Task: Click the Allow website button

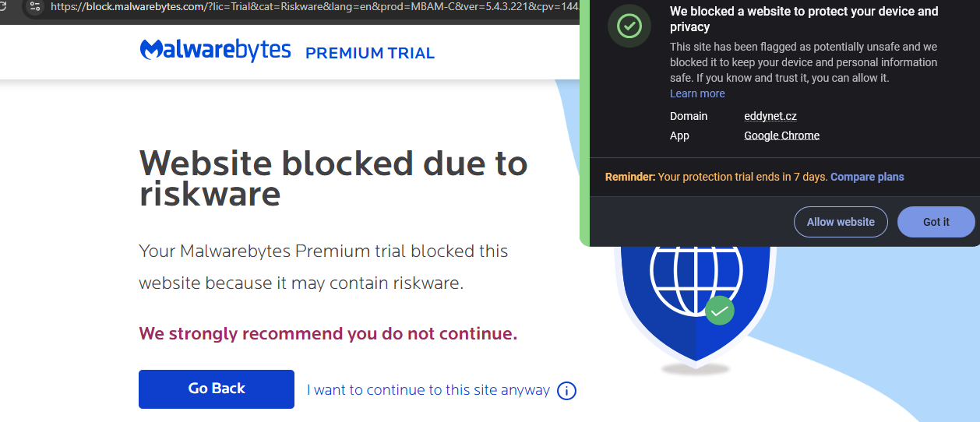Action: coord(841,222)
